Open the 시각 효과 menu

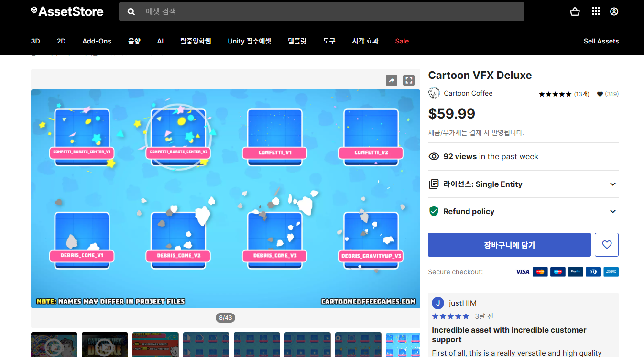coord(365,41)
